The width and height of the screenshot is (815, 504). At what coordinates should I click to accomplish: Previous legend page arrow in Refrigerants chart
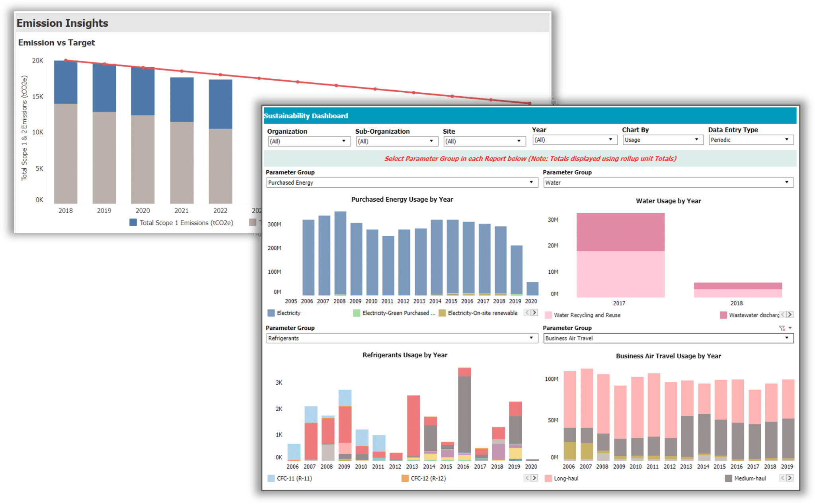[x=527, y=478]
